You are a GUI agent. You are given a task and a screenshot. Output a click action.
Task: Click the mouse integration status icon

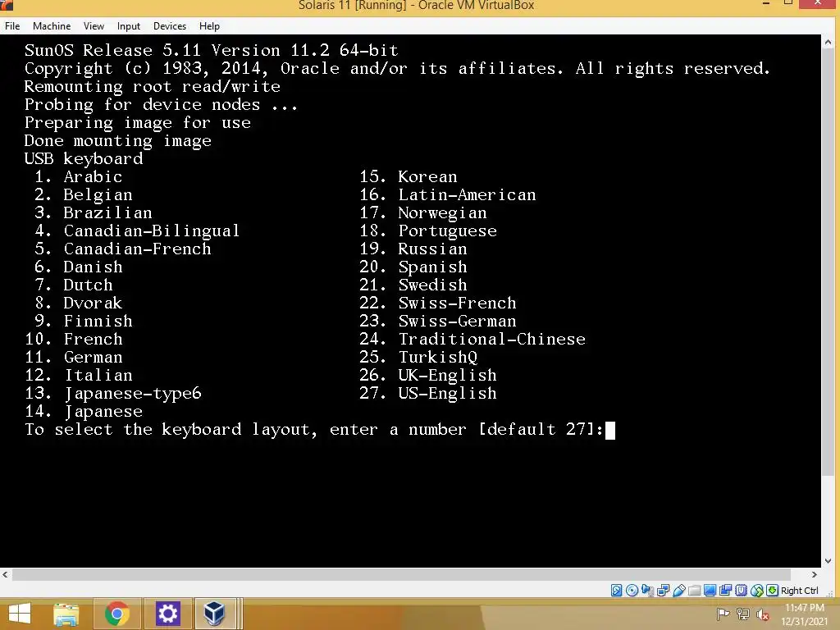[756, 591]
